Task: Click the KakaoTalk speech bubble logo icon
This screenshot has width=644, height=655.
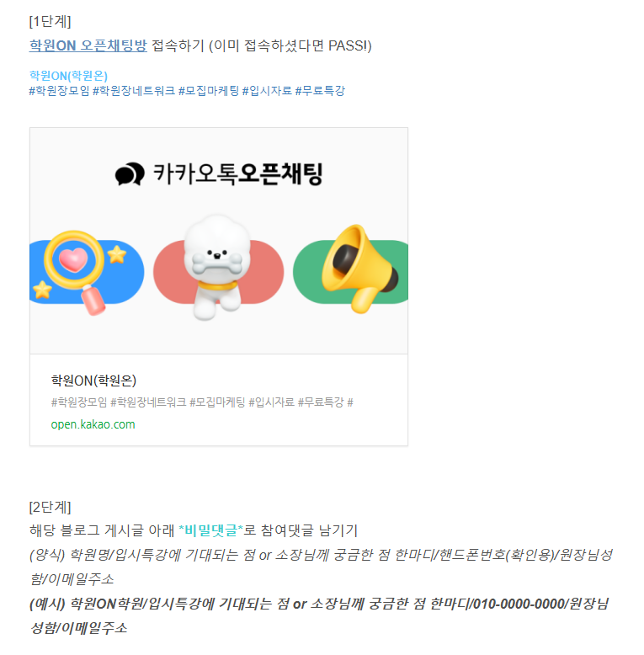Action: (x=130, y=173)
